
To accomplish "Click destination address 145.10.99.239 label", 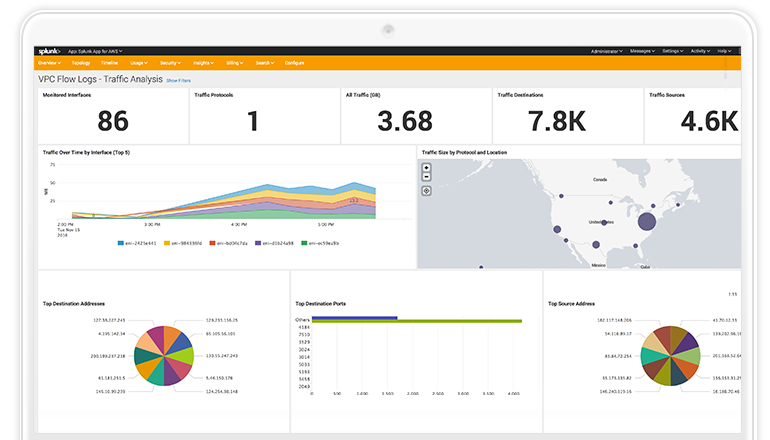I will tap(110, 391).
